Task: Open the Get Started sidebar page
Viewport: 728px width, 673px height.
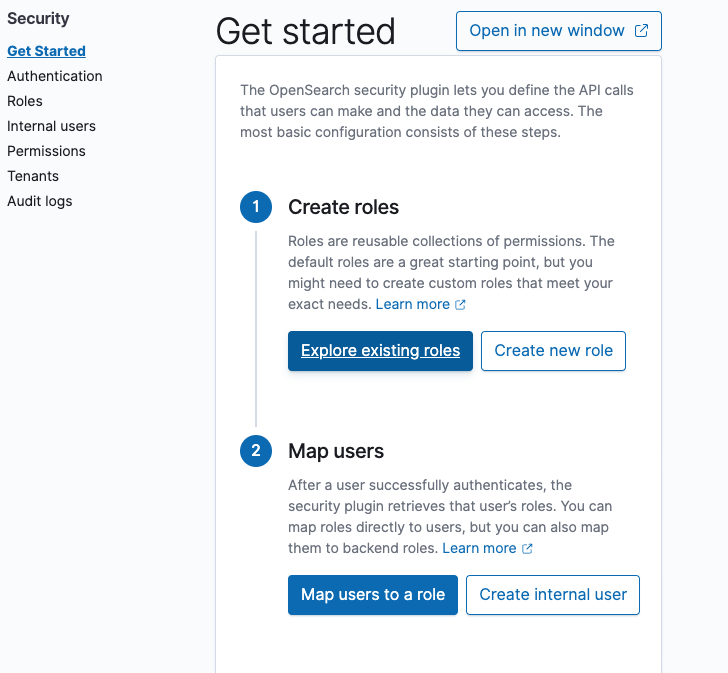Action: (46, 51)
